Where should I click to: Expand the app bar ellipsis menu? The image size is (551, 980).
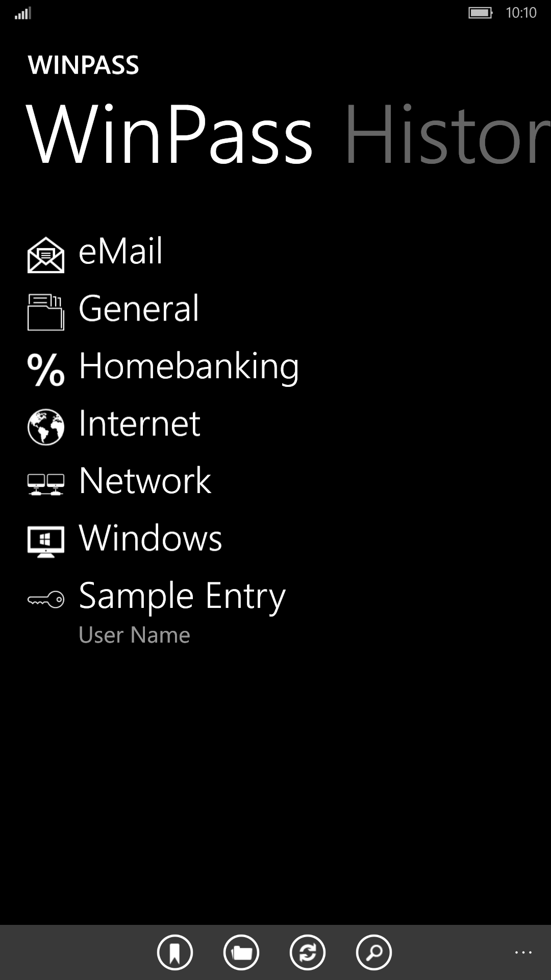[x=523, y=952]
